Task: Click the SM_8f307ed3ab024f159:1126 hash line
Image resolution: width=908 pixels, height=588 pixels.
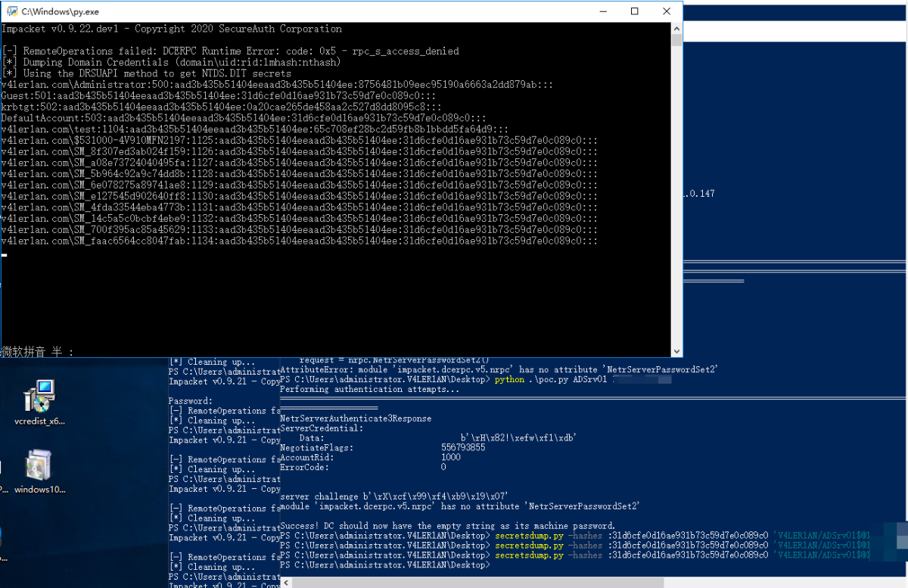Action: point(300,151)
